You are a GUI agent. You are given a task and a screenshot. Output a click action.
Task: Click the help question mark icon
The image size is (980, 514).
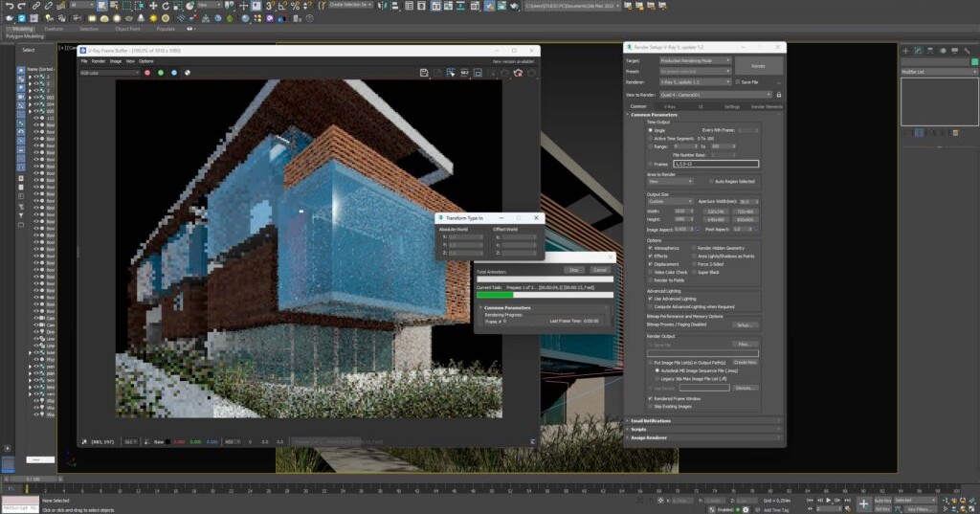pyautogui.click(x=310, y=19)
